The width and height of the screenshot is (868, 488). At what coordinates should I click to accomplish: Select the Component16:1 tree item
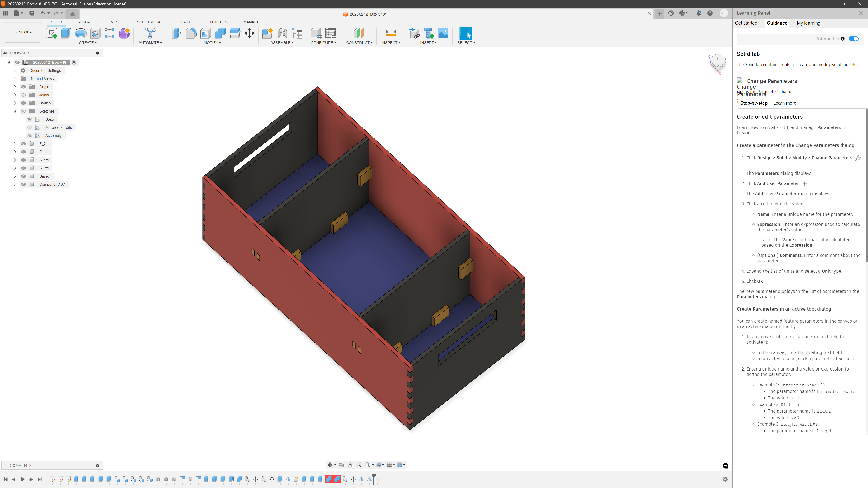52,184
